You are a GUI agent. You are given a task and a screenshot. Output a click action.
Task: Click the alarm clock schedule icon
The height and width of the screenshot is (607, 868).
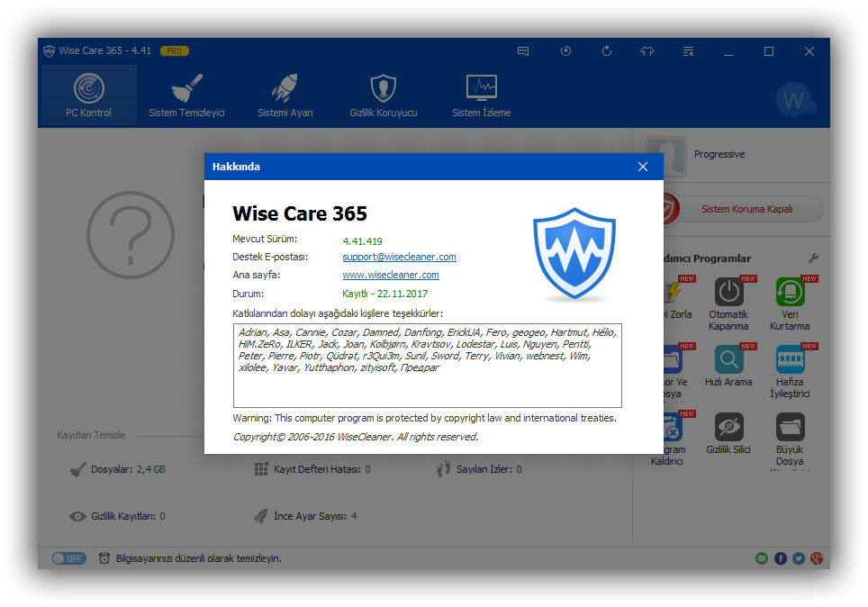click(104, 558)
